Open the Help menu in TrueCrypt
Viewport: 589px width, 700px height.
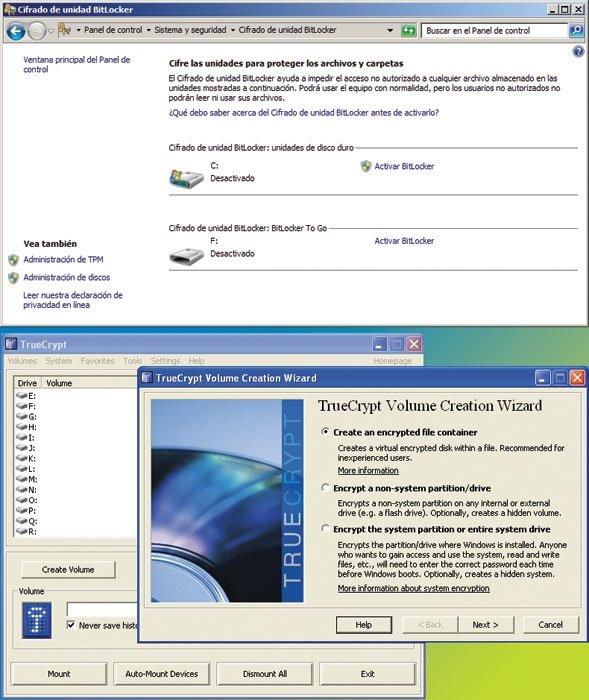tap(196, 361)
